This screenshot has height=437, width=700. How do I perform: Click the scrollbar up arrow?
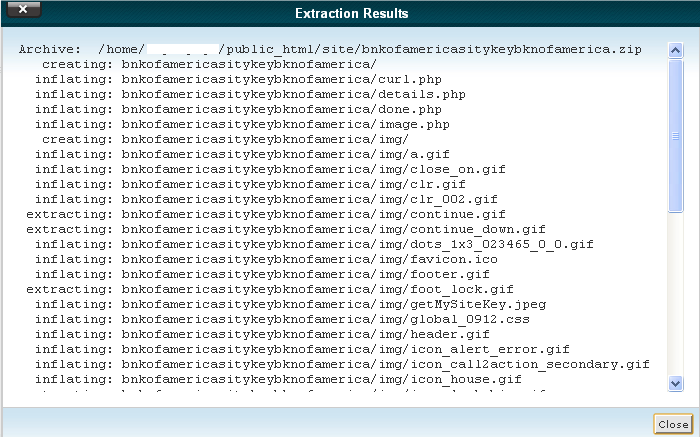(676, 48)
